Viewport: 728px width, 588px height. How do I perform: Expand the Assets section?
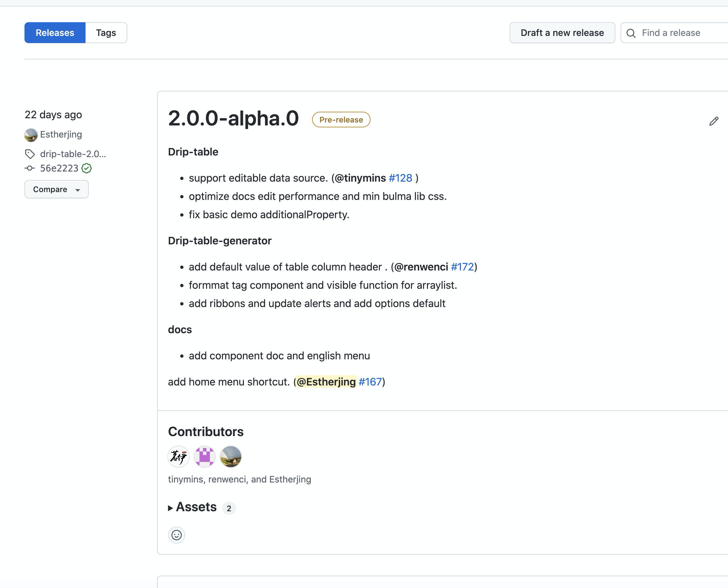pyautogui.click(x=196, y=507)
